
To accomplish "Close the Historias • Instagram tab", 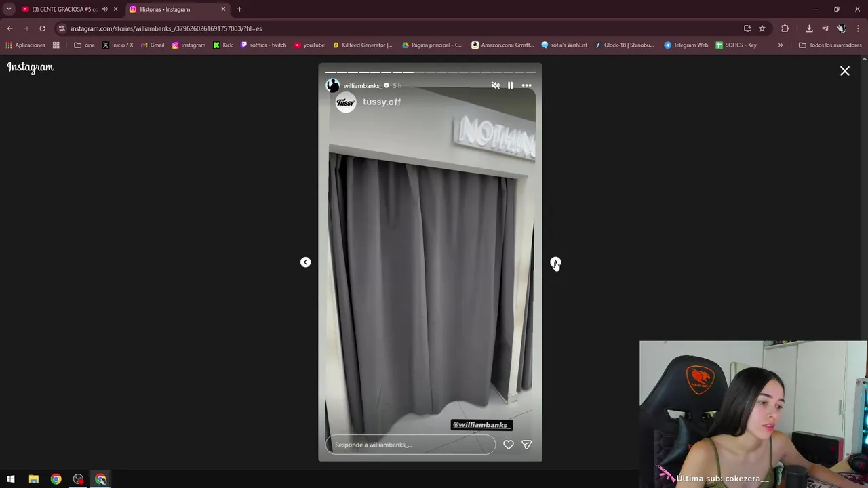I will coord(223,9).
